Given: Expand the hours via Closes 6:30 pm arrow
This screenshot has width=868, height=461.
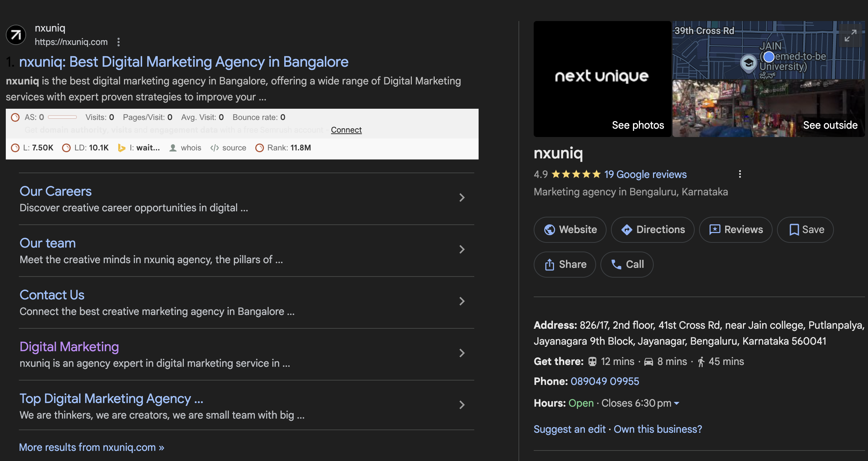Looking at the screenshot, I should [677, 403].
